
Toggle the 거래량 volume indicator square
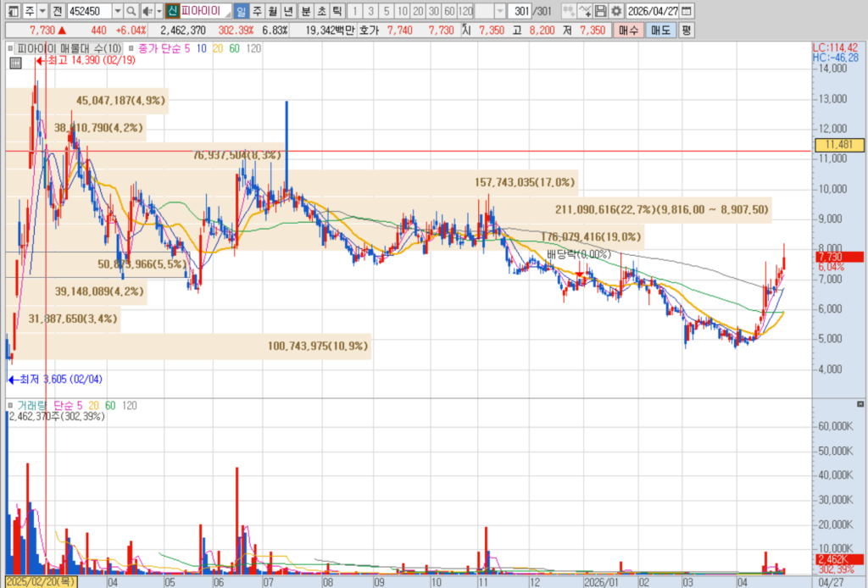coord(10,406)
